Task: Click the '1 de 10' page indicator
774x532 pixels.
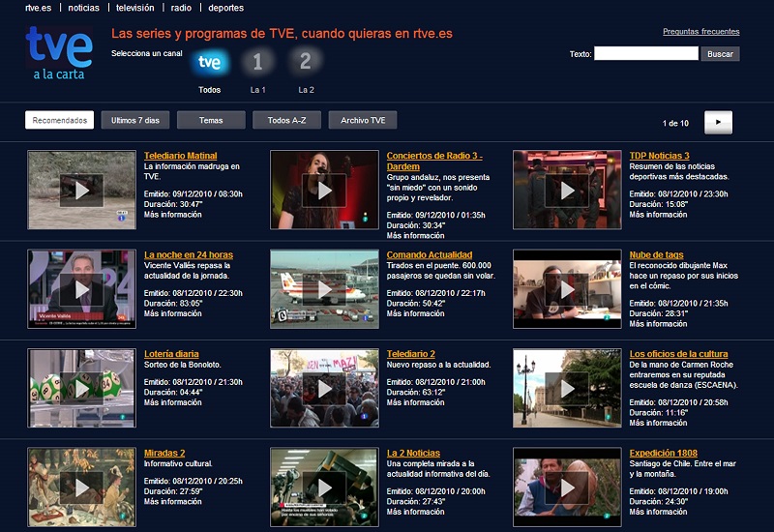Action: (x=675, y=124)
